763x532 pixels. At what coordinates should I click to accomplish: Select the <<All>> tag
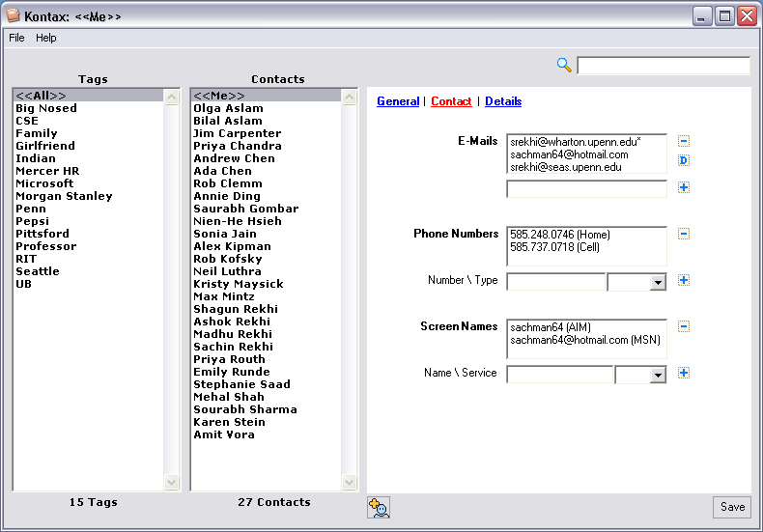tap(89, 96)
